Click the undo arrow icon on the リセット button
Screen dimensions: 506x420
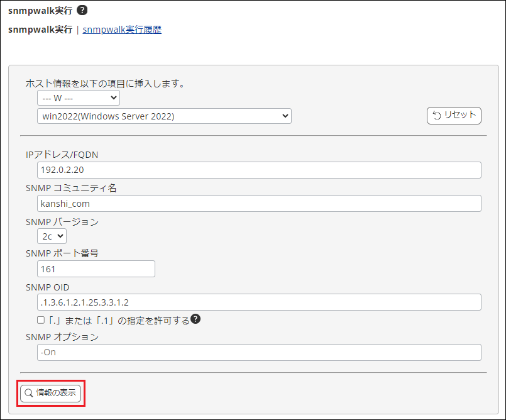[x=437, y=116]
